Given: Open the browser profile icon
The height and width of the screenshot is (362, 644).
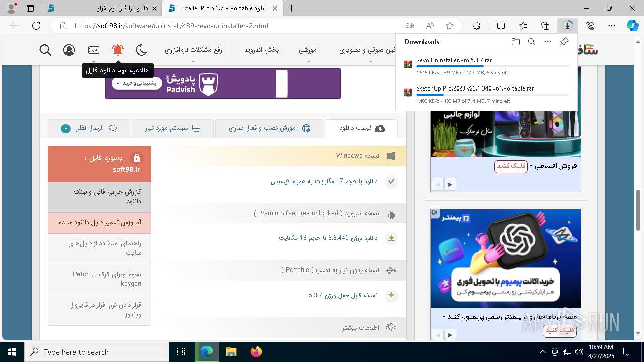Looking at the screenshot, I should pos(11,8).
